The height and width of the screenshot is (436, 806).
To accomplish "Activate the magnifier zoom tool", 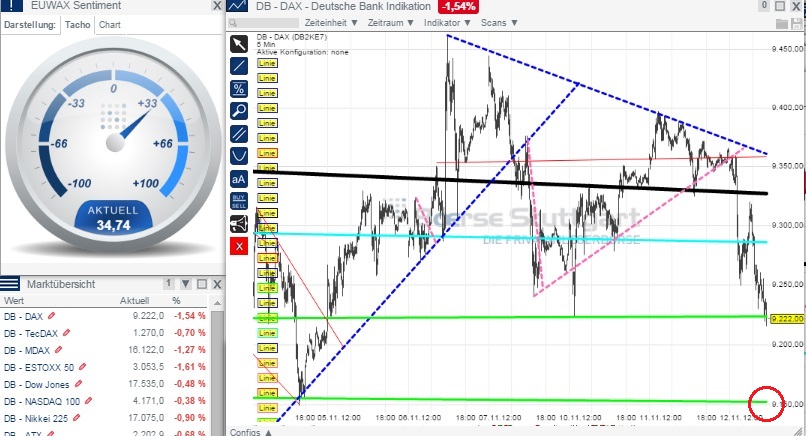I will tap(239, 111).
